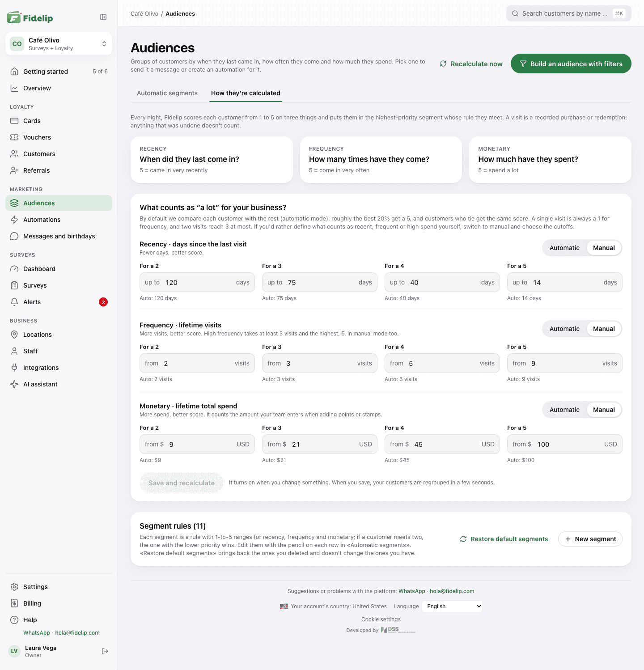
Task: Select How they're calculated tab
Action: click(246, 93)
